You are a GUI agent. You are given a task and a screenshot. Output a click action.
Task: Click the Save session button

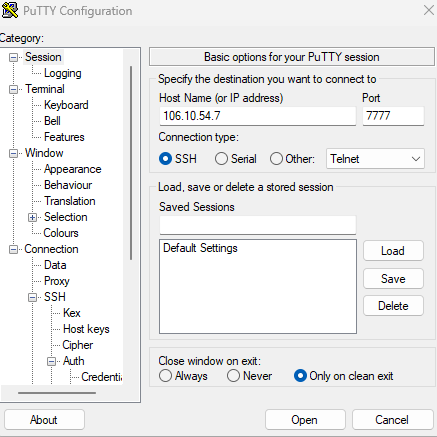(x=393, y=279)
